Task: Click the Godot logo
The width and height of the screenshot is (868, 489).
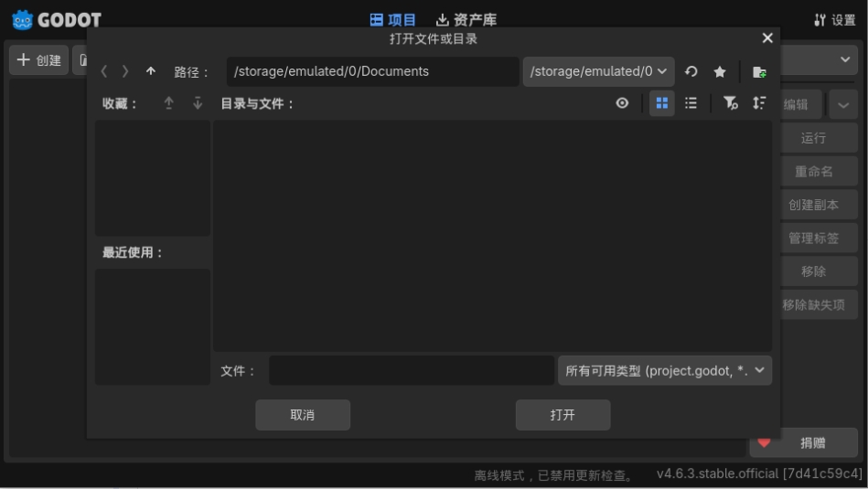Action: 57,20
